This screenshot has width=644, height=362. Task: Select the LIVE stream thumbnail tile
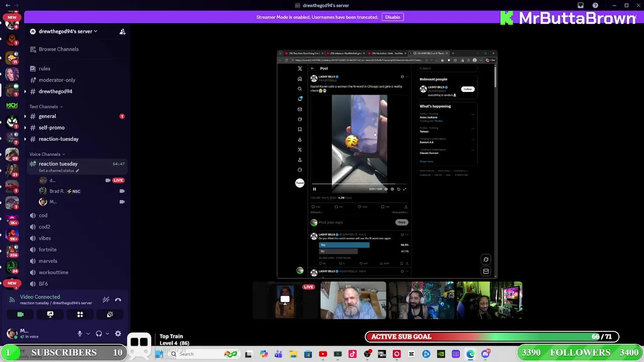[284, 301]
